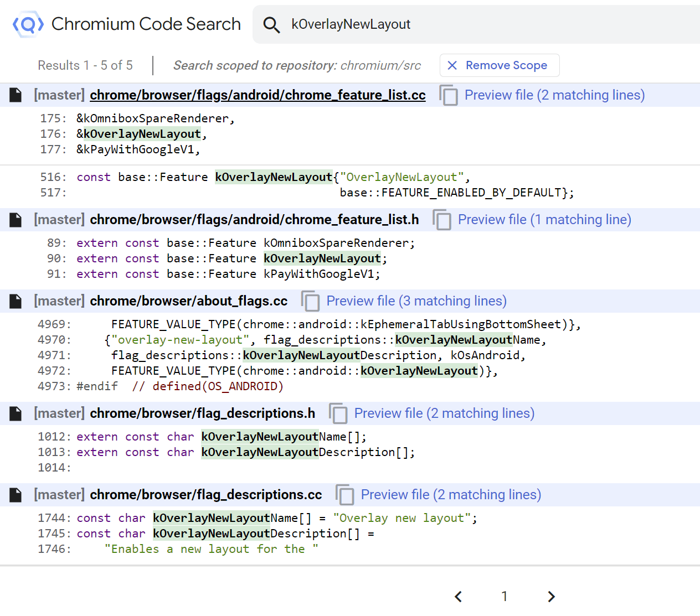Click preview icon for flag_descriptions.cc

(345, 495)
